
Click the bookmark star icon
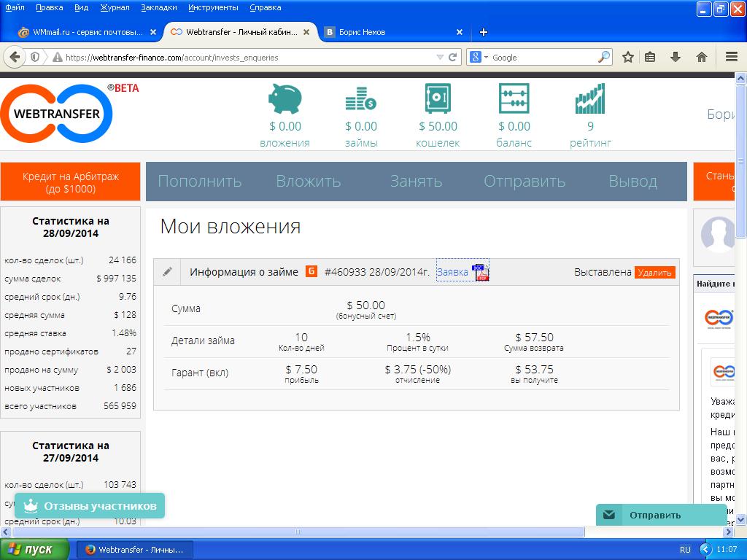[628, 57]
